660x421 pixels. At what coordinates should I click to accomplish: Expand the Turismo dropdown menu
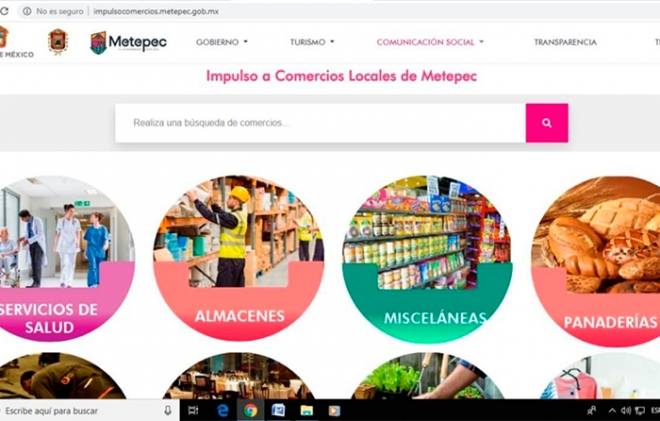[x=312, y=42]
